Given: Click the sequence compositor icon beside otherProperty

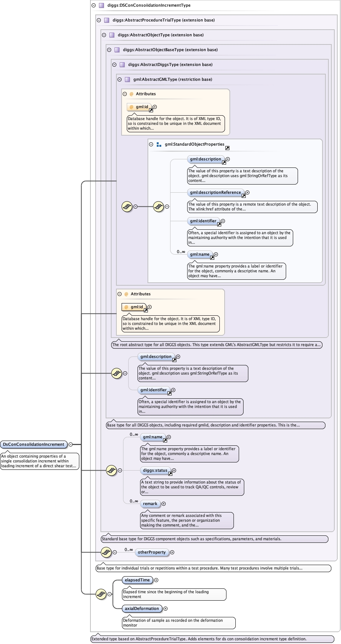Looking at the screenshot, I should [106, 552].
